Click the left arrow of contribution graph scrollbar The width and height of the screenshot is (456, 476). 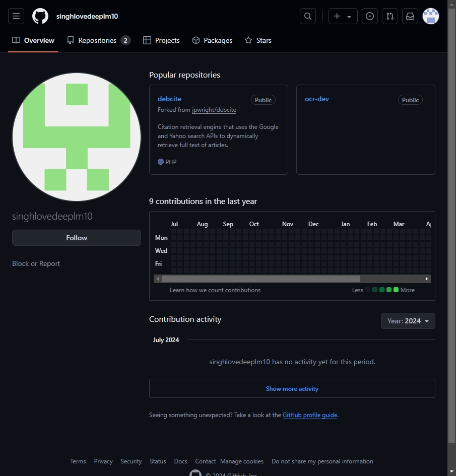point(158,279)
